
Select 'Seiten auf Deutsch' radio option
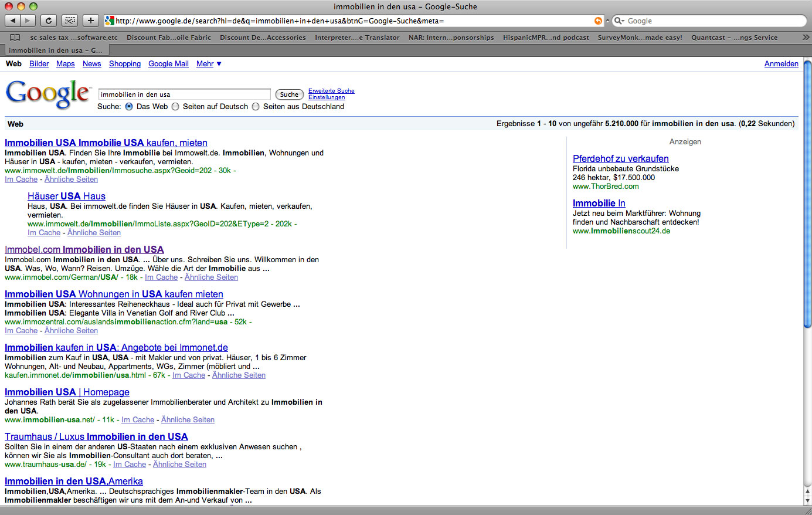pyautogui.click(x=175, y=107)
